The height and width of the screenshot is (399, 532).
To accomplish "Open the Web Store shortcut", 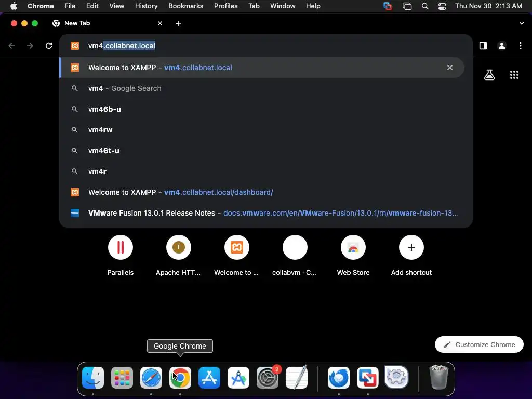I will coord(353,247).
